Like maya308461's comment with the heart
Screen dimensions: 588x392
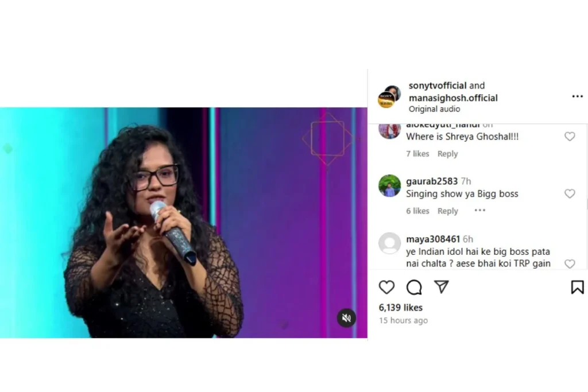click(570, 263)
